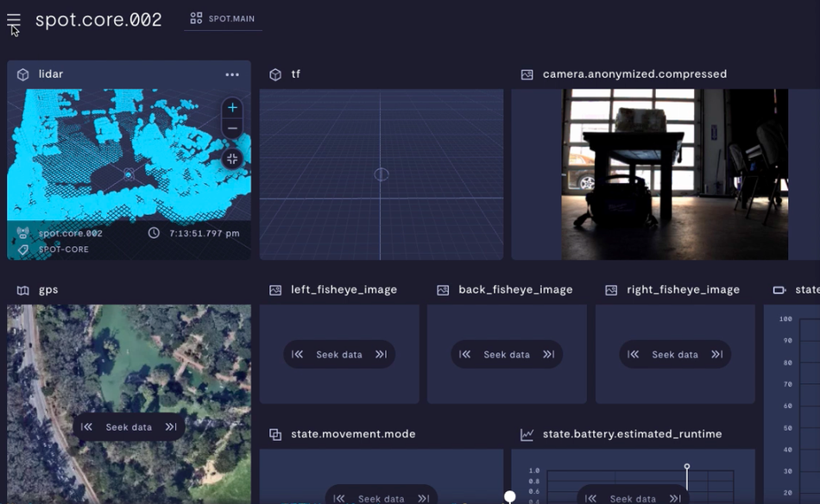Click the SPOT.MAIN grid icon

(x=196, y=18)
